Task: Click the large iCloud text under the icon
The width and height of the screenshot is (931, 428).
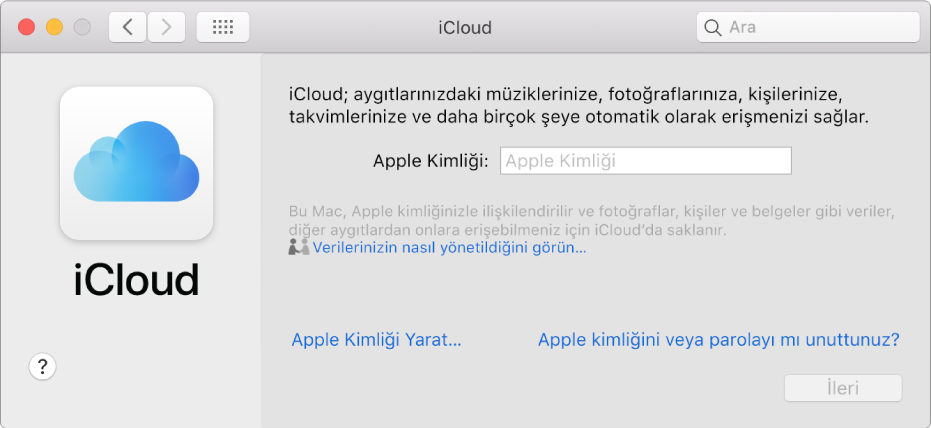Action: click(x=137, y=280)
